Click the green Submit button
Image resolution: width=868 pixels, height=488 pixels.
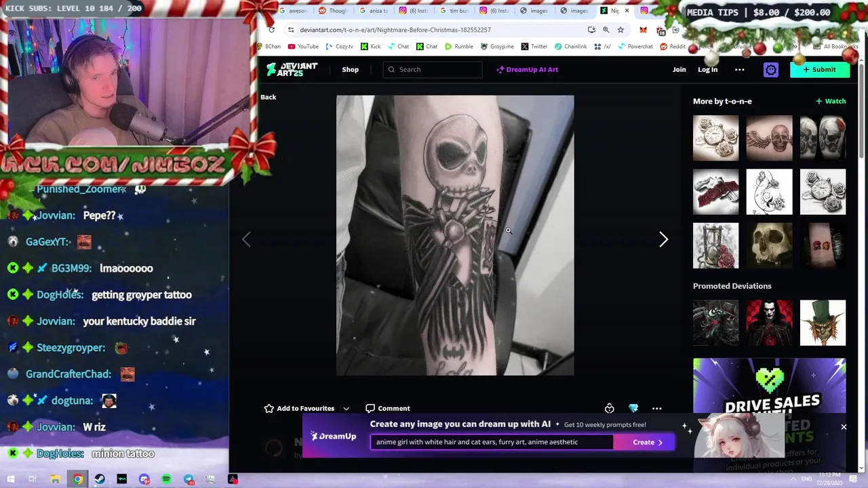[819, 69]
